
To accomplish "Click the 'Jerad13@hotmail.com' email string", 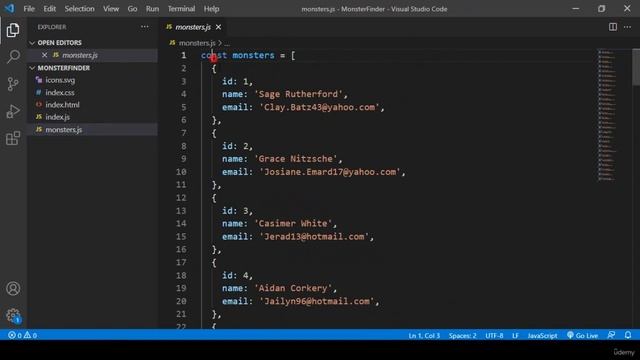I will click(314, 237).
